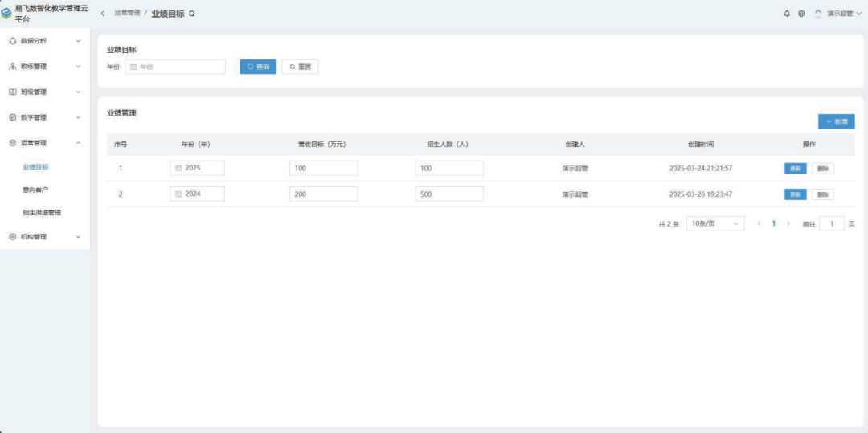
Task: Click the calendar icon in 2024 year field
Action: tap(178, 194)
